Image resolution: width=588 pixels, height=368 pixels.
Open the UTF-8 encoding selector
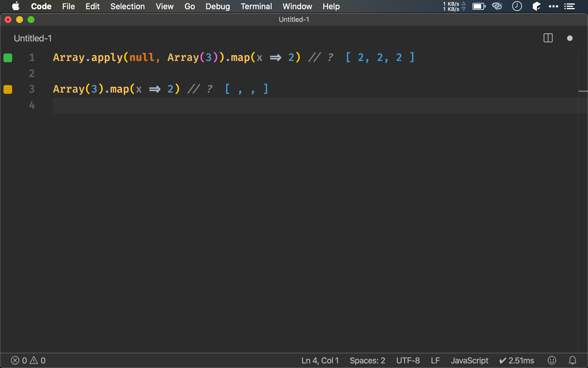pyautogui.click(x=408, y=360)
